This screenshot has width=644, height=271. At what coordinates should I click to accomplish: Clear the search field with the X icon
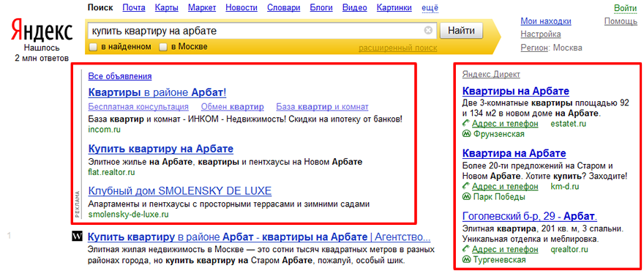[x=428, y=31]
